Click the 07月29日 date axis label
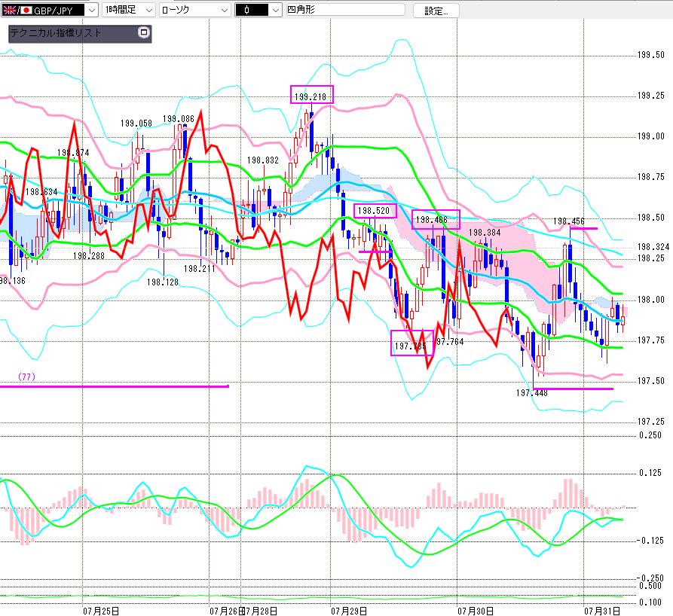Screen dimensions: 673x616 [349, 611]
